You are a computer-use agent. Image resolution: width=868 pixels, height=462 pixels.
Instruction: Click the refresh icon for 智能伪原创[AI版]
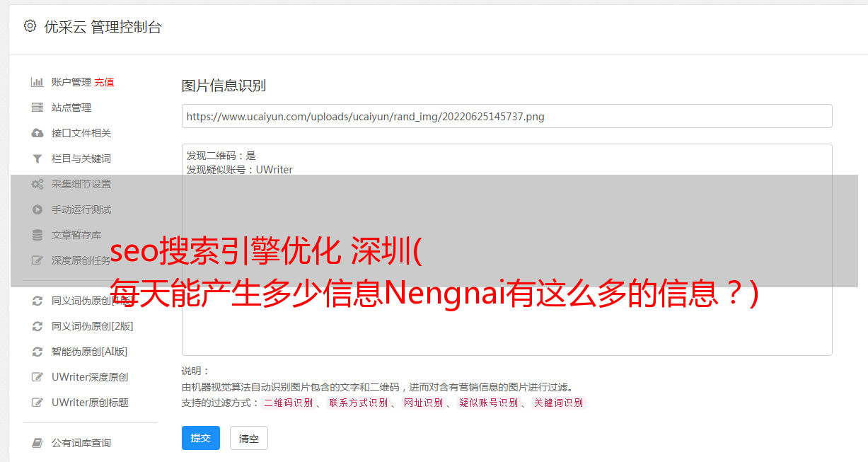(37, 352)
